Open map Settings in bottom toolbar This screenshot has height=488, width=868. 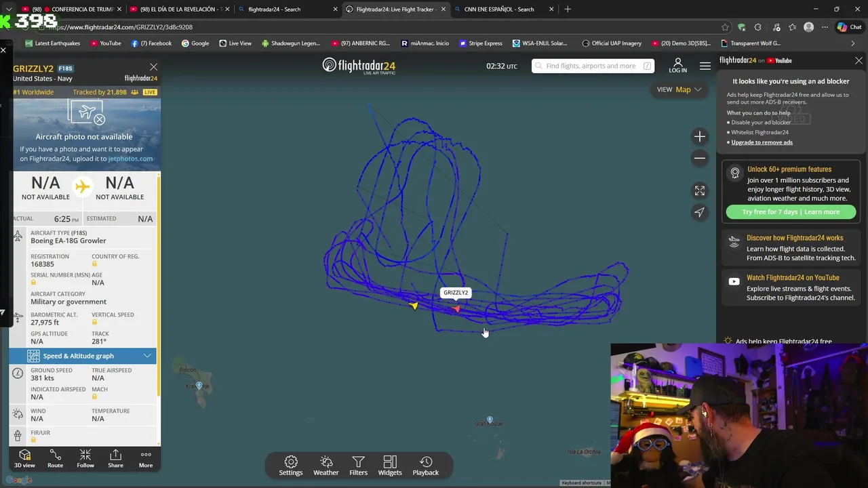[x=291, y=466]
